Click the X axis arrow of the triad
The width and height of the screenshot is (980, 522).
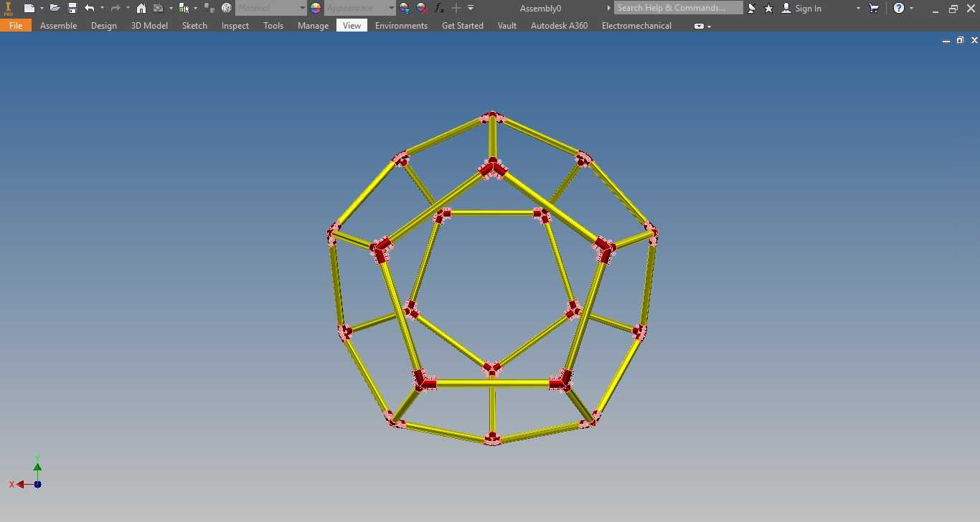point(22,485)
